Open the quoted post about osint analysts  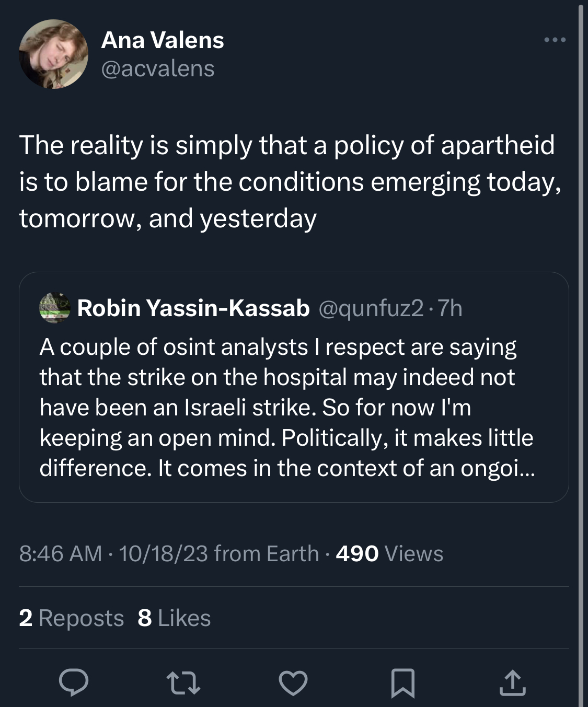[286, 408]
